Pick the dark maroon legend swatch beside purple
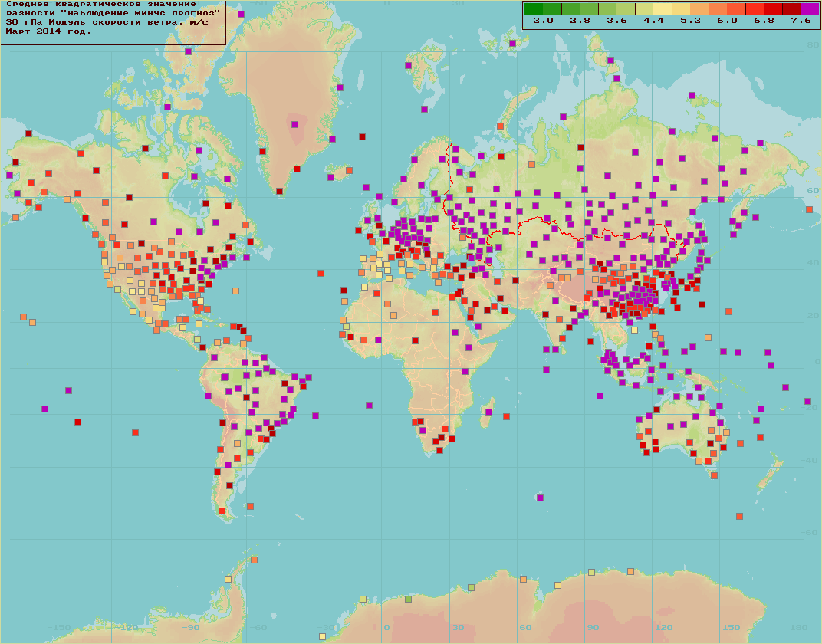 click(791, 9)
